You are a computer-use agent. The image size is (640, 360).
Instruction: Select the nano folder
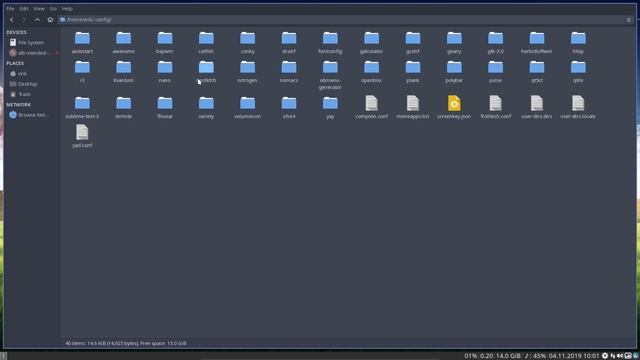pos(165,71)
